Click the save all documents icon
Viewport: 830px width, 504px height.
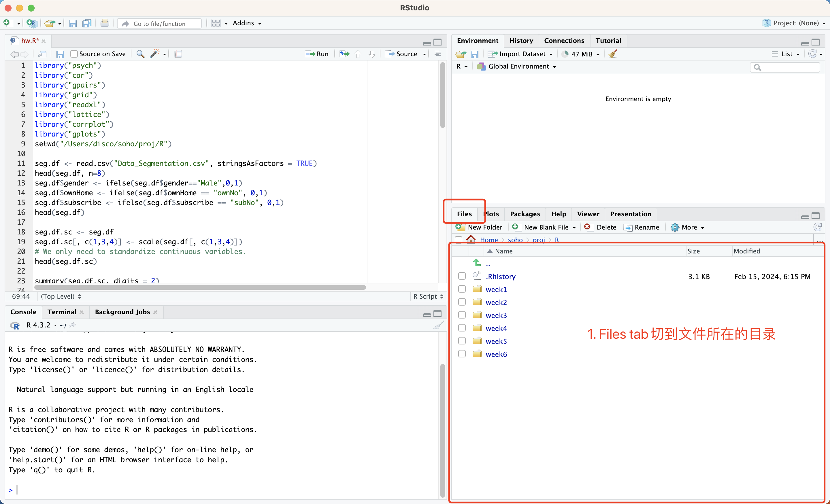pos(87,23)
